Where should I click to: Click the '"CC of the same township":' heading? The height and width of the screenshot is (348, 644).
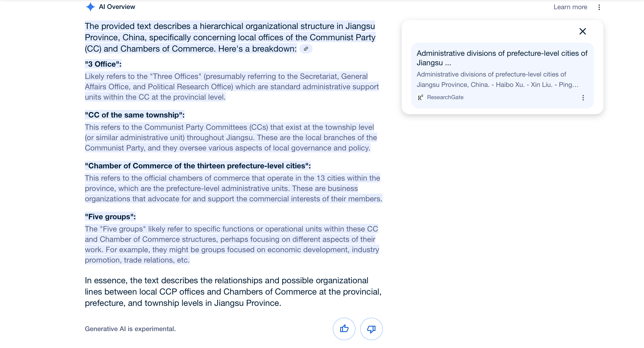135,115
